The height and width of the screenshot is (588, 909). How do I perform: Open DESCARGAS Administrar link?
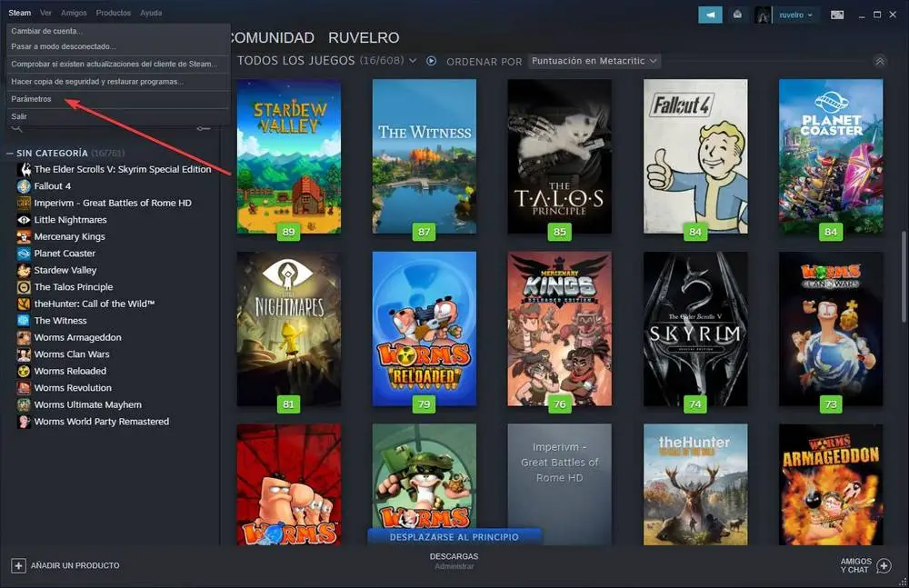click(454, 561)
